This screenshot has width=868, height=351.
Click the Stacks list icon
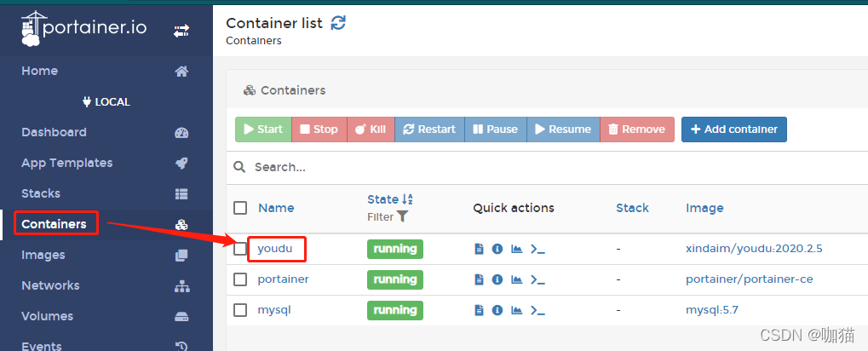coord(181,193)
